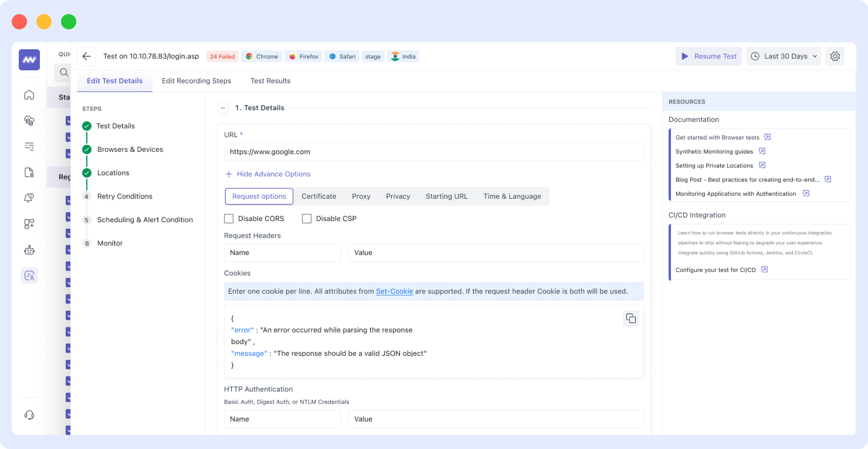Viewport: 868px width, 449px height.
Task: Collapse the Test Details section
Action: click(223, 108)
